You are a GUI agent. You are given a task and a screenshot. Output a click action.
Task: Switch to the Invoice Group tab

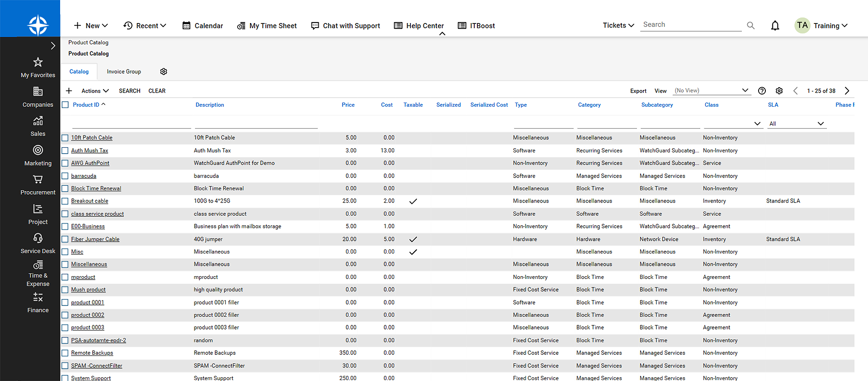pyautogui.click(x=124, y=71)
